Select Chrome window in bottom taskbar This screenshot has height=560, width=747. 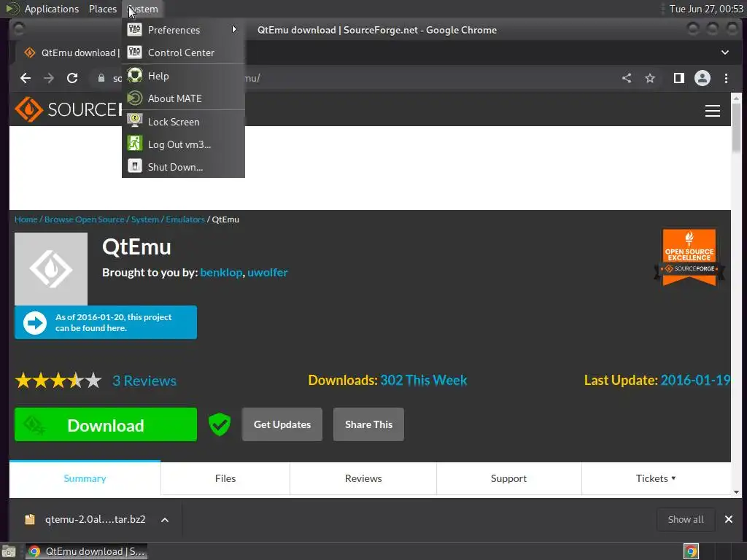[86, 551]
